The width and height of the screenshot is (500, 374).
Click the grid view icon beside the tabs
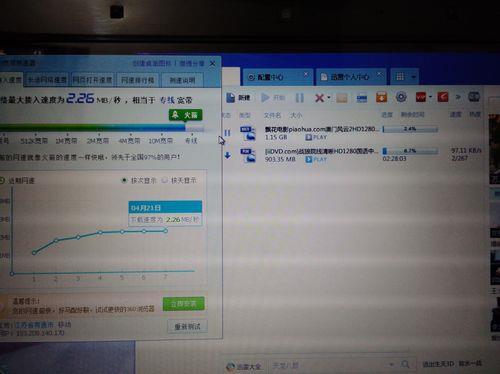(400, 77)
